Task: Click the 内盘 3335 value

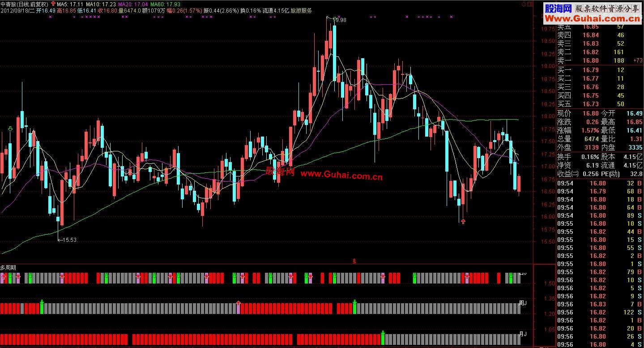Action: tap(635, 148)
